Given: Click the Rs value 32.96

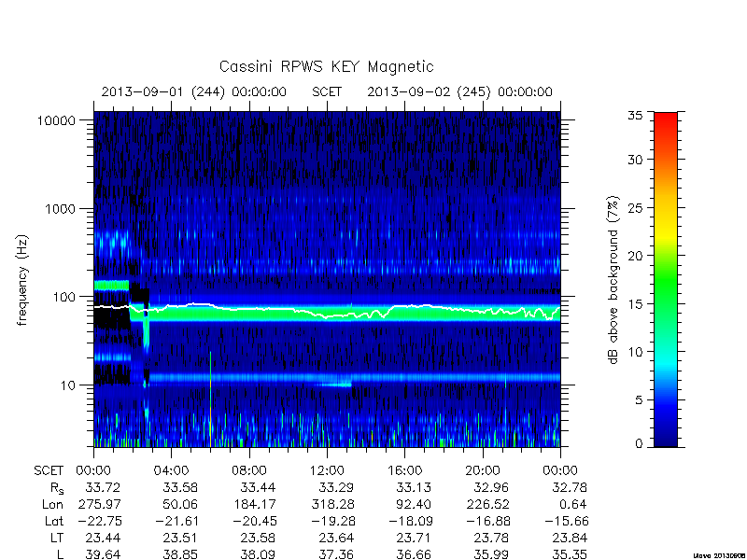Looking at the screenshot, I should click(x=492, y=487).
